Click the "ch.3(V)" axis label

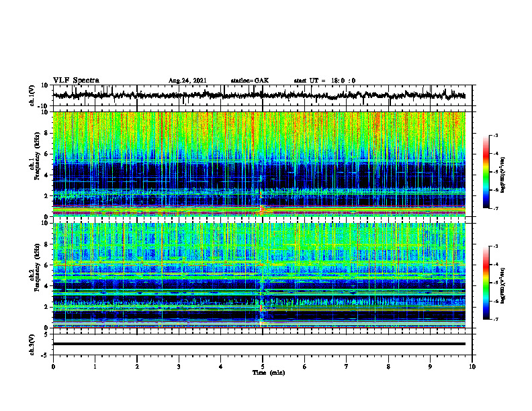(x=32, y=345)
